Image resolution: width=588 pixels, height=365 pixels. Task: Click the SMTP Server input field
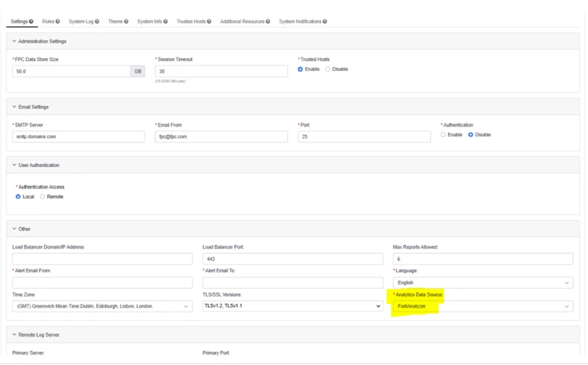pos(78,137)
